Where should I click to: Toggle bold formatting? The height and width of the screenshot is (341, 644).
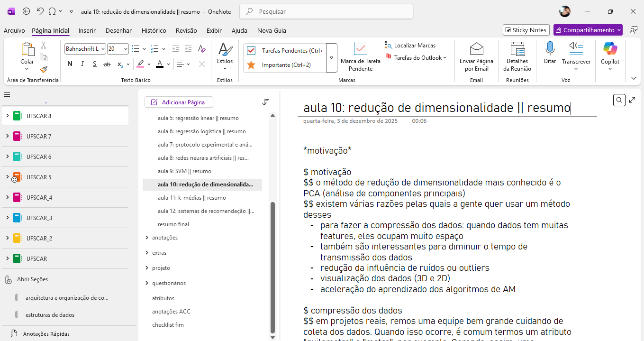(70, 64)
